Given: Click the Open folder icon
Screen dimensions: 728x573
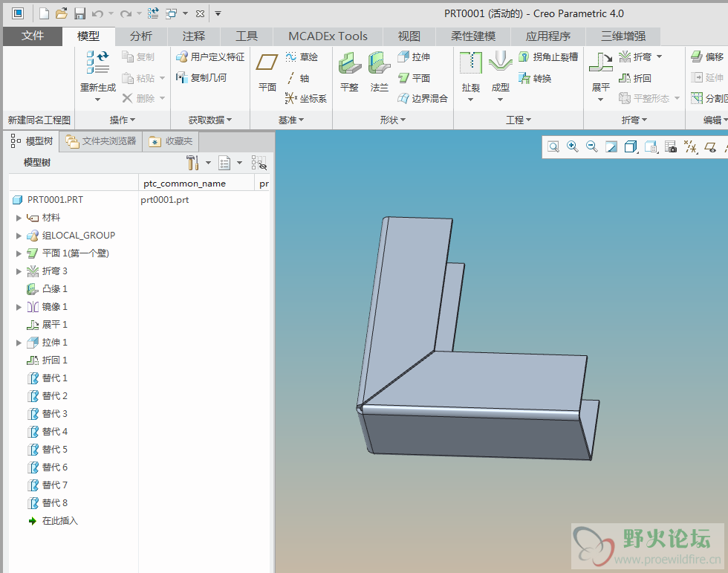Looking at the screenshot, I should [61, 13].
